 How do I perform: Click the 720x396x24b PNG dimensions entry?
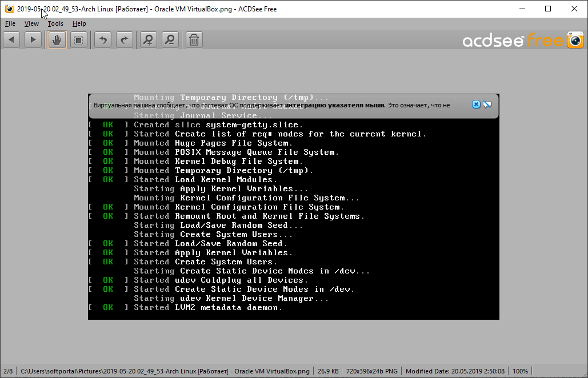[371, 371]
